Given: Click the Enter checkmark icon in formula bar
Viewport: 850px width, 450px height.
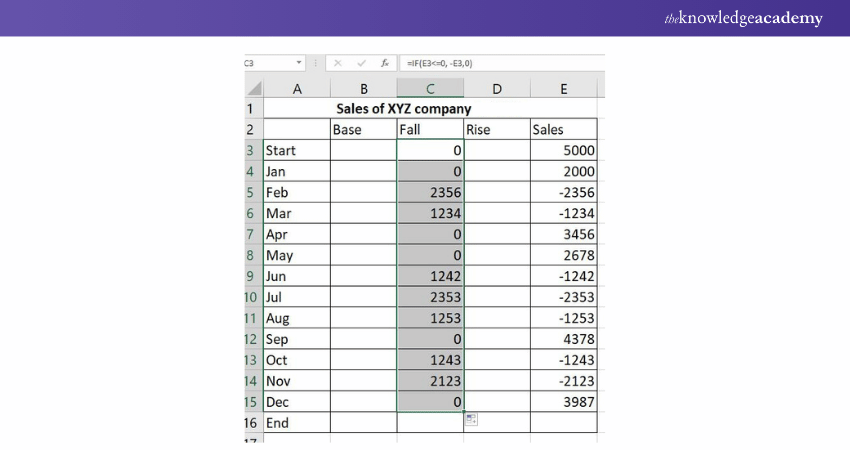Looking at the screenshot, I should pyautogui.click(x=360, y=63).
